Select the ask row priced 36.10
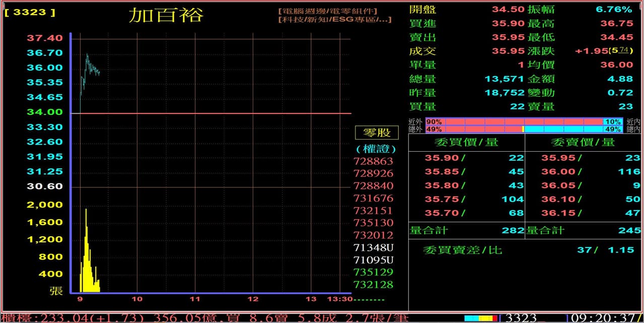The height and width of the screenshot is (323, 644). (x=584, y=200)
